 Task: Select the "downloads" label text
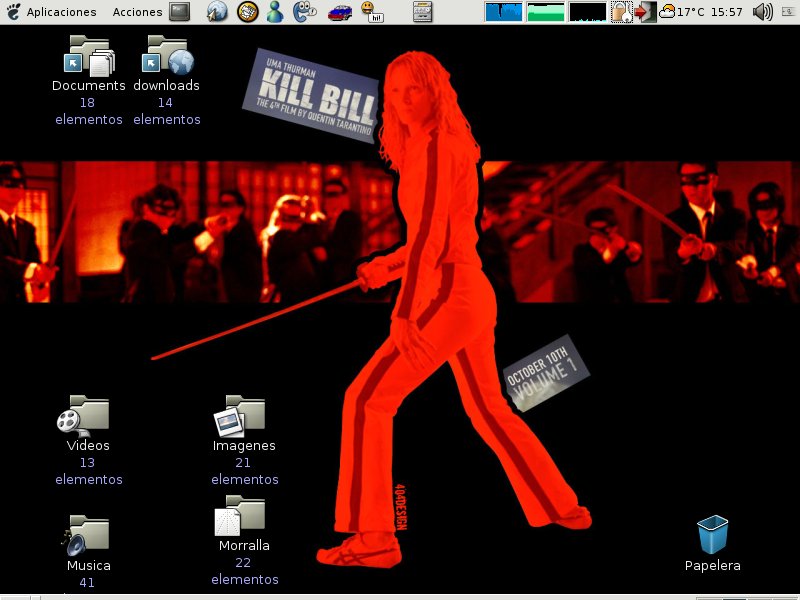click(x=166, y=85)
